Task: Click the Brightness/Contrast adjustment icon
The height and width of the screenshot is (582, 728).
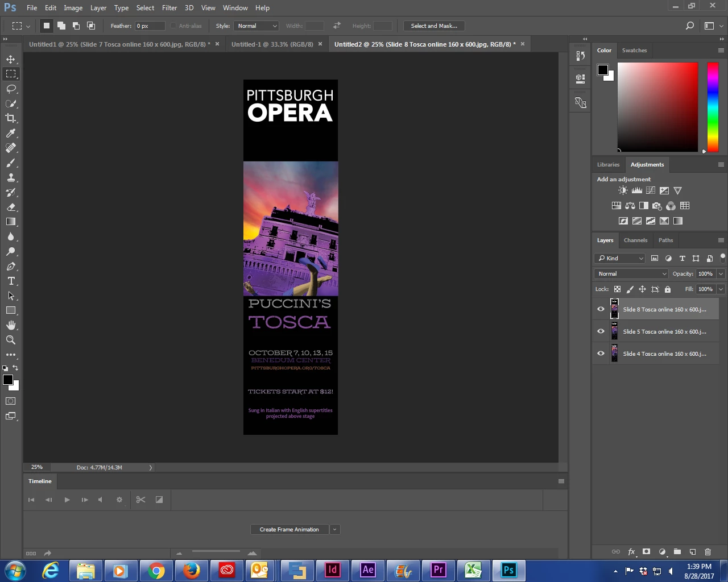Action: click(x=623, y=190)
